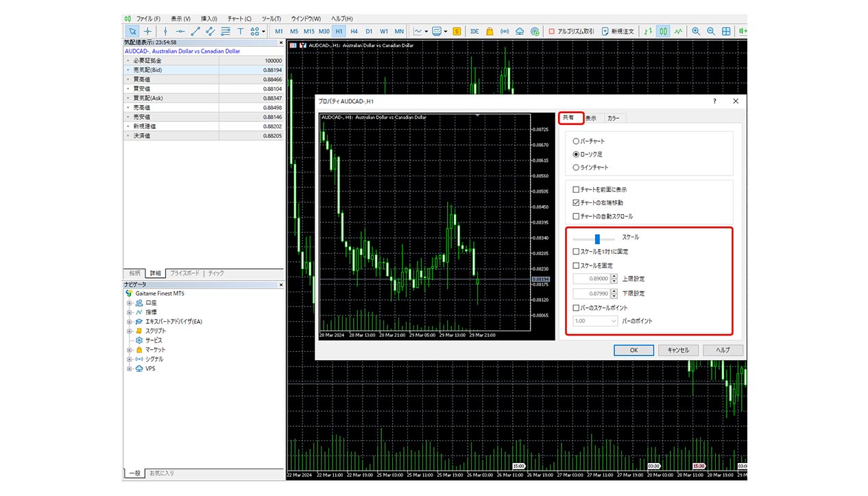Screen dimensions: 868x496
Task: Select the vertical line drawing tool
Action: [165, 32]
